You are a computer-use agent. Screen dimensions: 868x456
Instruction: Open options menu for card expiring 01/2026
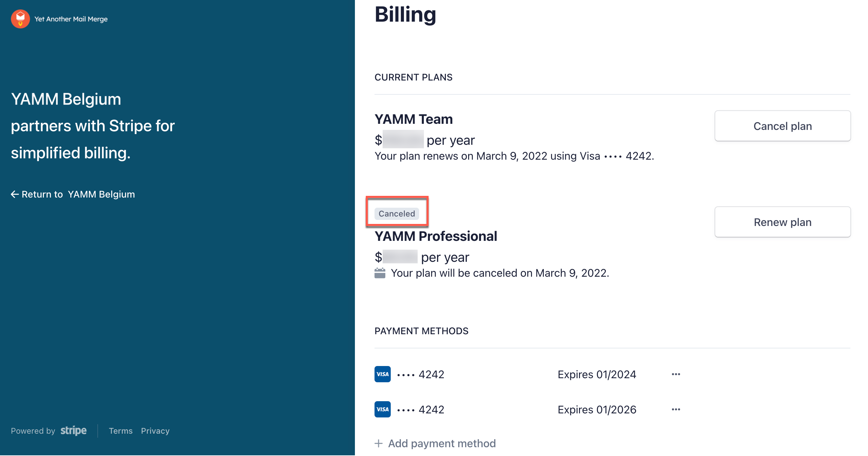coord(676,409)
